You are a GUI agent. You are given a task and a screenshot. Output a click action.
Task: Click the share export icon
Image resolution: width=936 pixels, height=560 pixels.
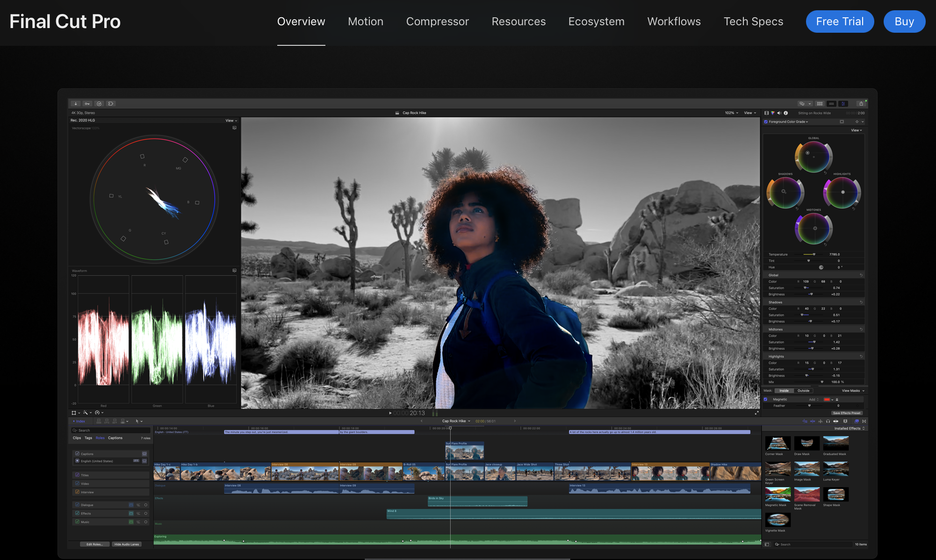861,104
